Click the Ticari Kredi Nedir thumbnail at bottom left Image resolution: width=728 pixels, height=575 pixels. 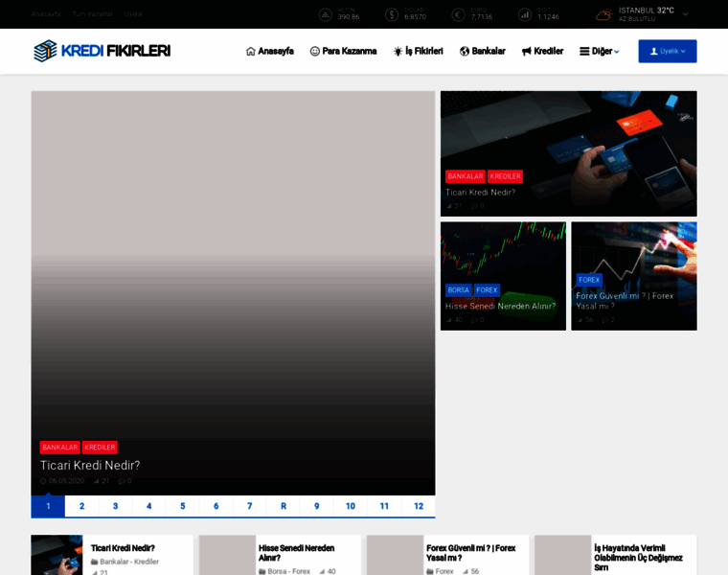coord(57,555)
